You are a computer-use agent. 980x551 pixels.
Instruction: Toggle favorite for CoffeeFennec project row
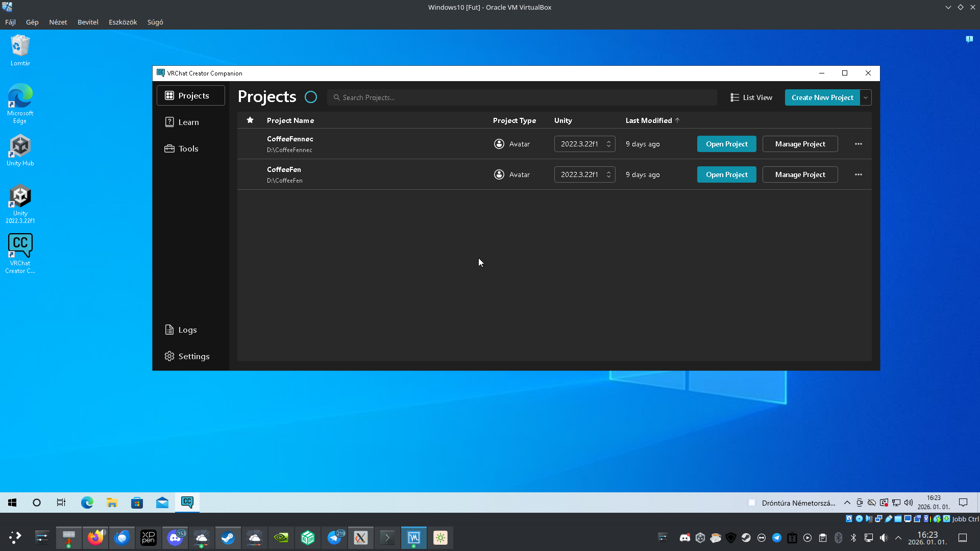[x=250, y=144]
